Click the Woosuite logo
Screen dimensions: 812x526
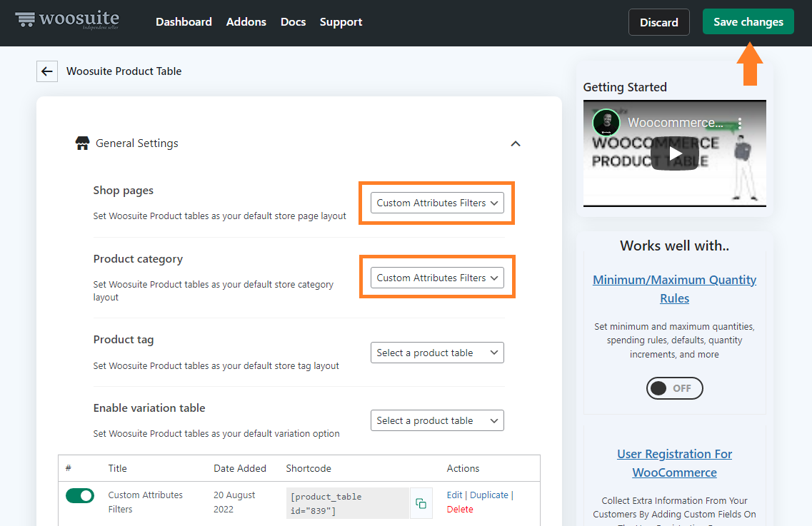67,20
